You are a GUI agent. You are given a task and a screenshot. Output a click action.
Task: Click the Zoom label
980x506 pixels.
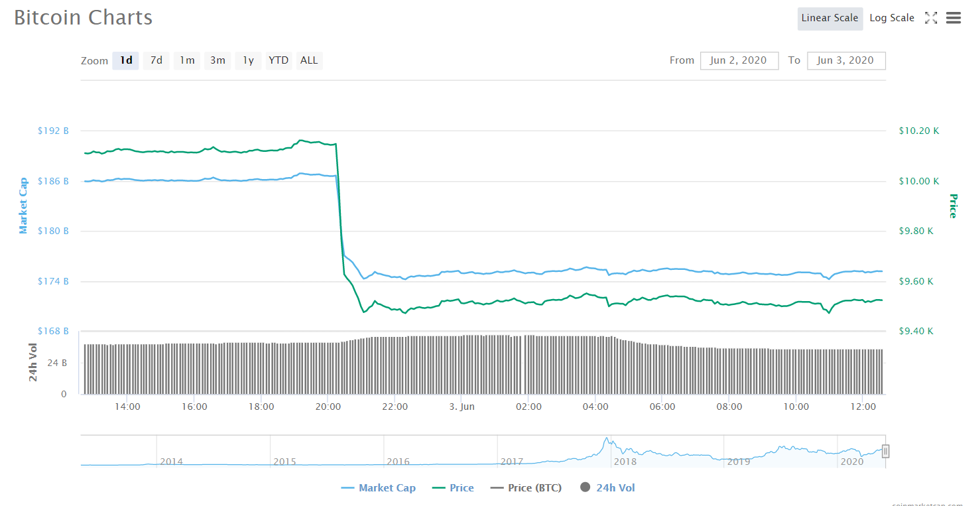[94, 61]
